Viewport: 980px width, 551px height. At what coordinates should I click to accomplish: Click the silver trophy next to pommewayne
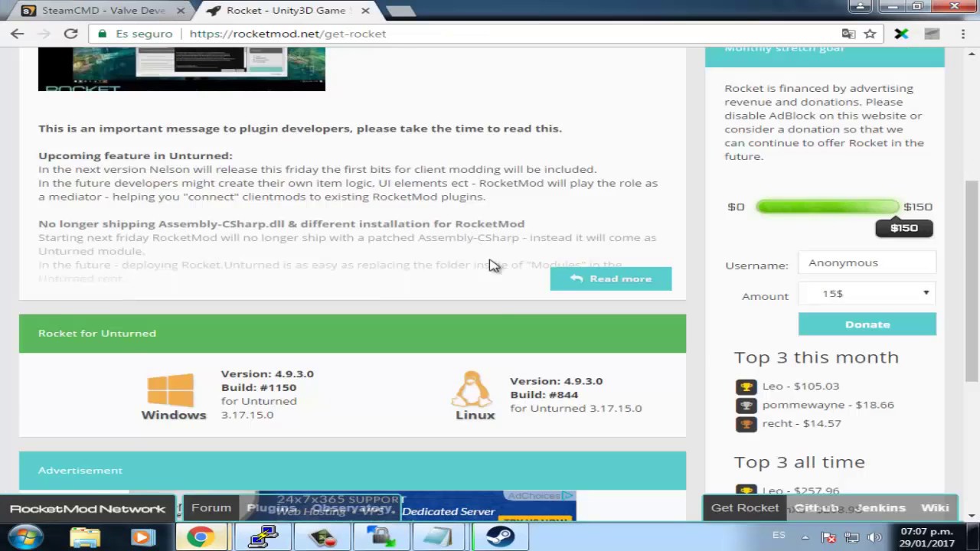(x=746, y=406)
